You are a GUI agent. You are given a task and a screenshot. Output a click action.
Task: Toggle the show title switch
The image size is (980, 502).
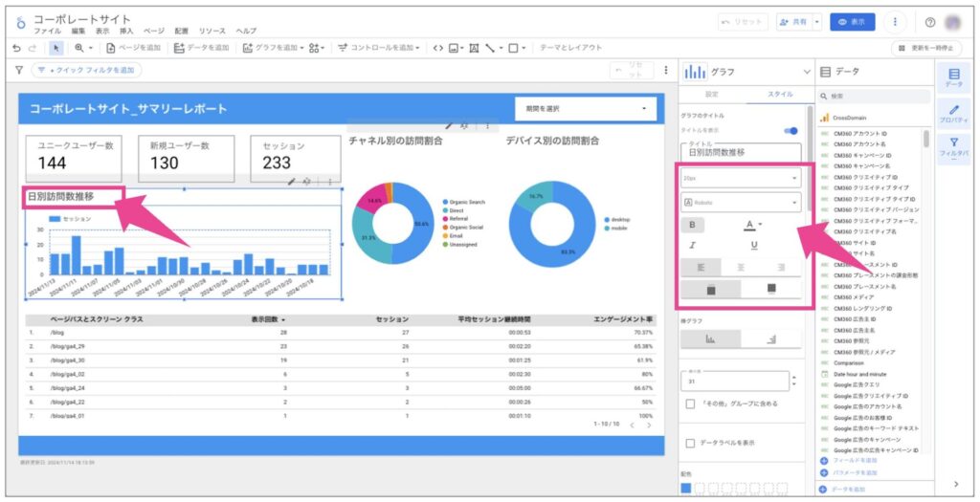tap(791, 130)
